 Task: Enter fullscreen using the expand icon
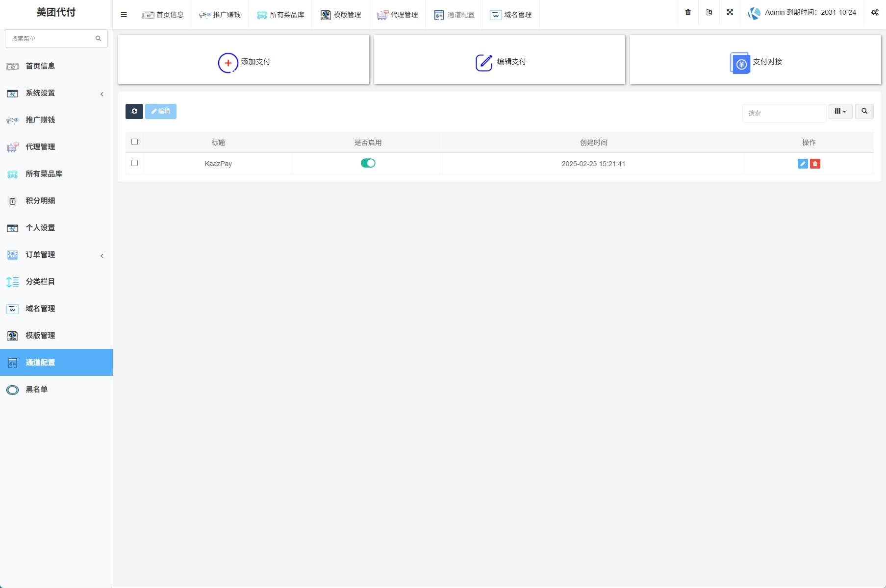(730, 13)
